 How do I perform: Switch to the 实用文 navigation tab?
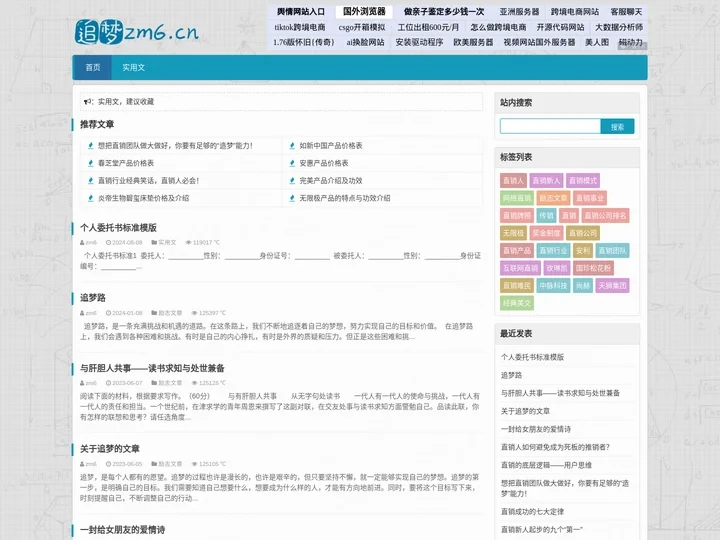[x=133, y=67]
